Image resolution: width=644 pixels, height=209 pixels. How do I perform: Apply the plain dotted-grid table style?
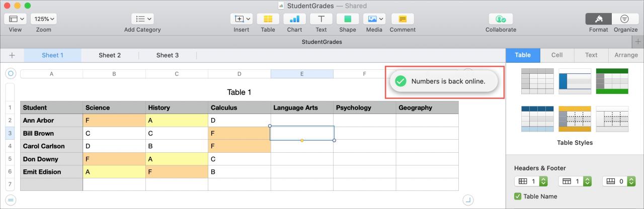tap(612, 119)
